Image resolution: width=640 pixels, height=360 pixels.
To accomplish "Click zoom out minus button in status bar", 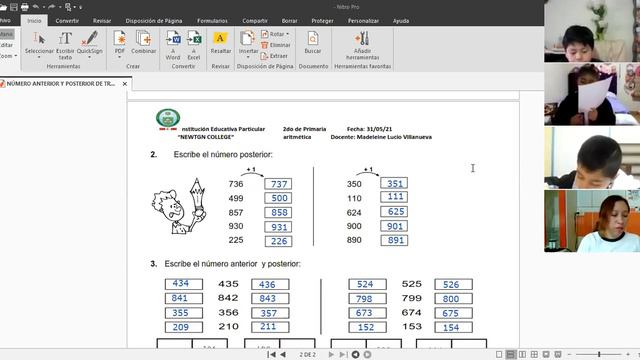I will click(x=569, y=354).
